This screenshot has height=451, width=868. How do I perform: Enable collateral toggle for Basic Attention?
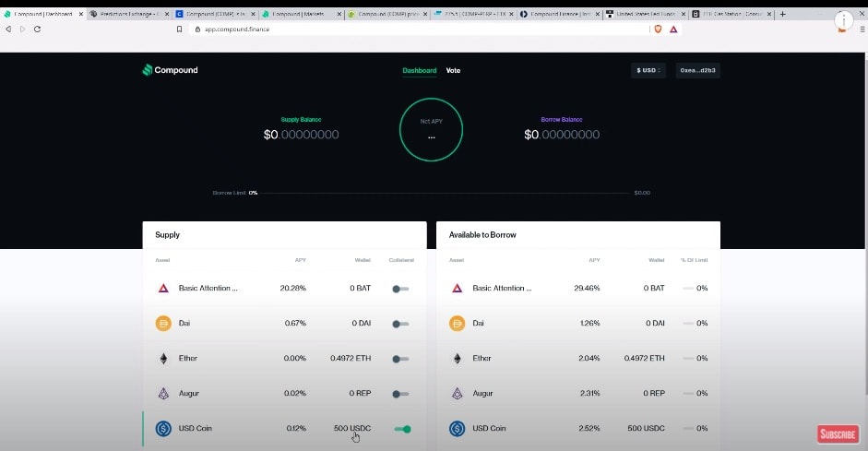pos(400,289)
